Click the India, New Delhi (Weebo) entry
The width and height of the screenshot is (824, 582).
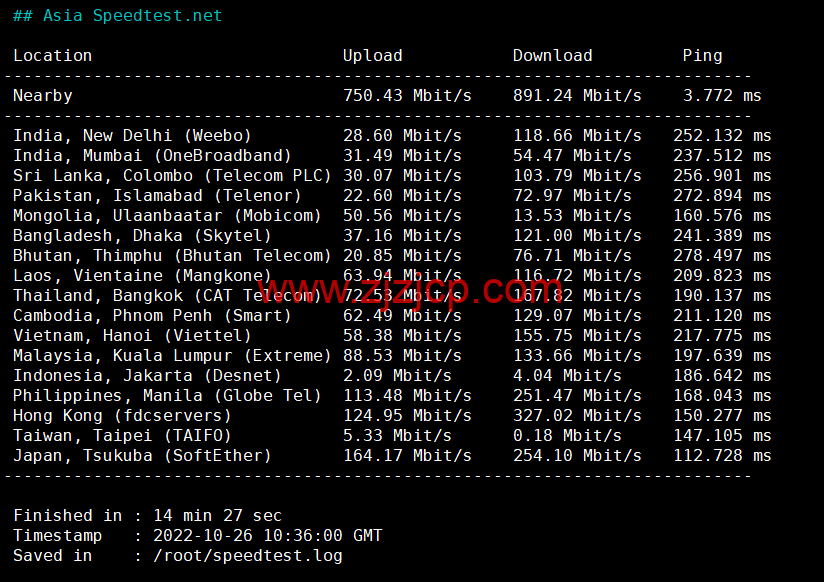[132, 136]
